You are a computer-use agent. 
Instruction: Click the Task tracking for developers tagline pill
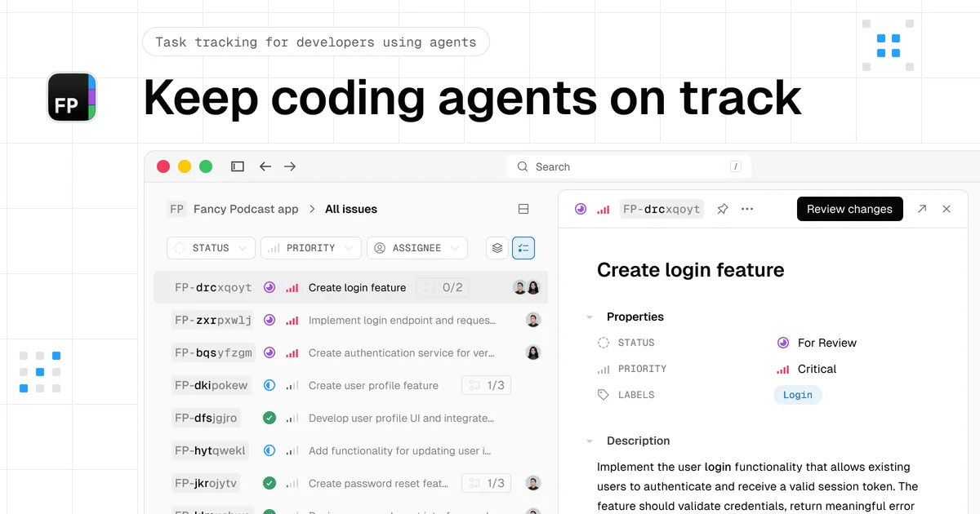[x=316, y=42]
